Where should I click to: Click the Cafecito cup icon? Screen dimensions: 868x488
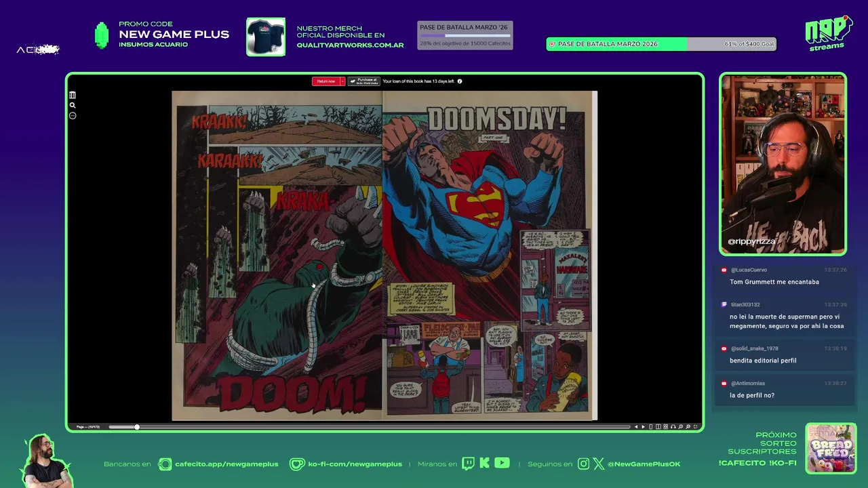[165, 464]
